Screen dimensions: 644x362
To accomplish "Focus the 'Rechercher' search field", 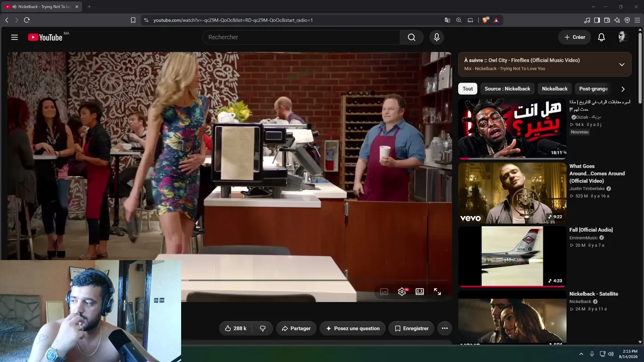I will pos(301,37).
